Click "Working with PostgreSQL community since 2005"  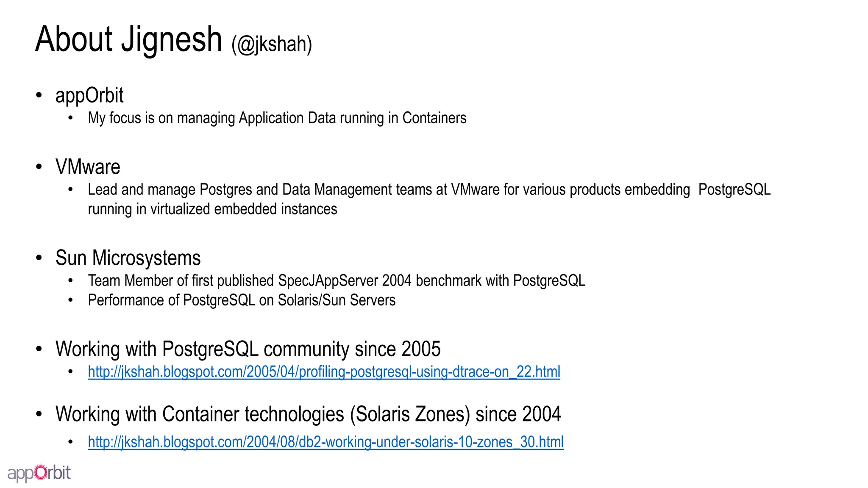(248, 349)
